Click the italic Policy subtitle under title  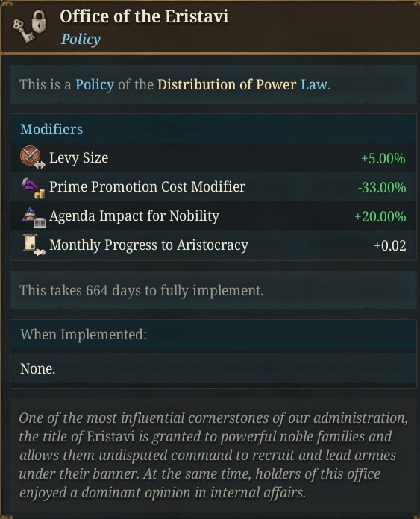pos(81,39)
